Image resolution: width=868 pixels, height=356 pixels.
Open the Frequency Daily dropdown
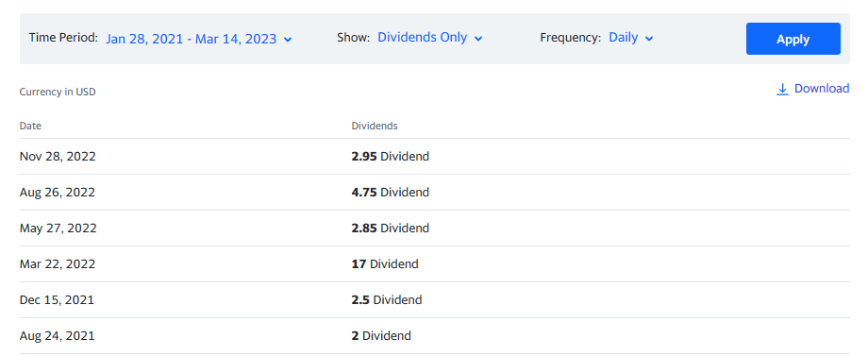click(631, 38)
